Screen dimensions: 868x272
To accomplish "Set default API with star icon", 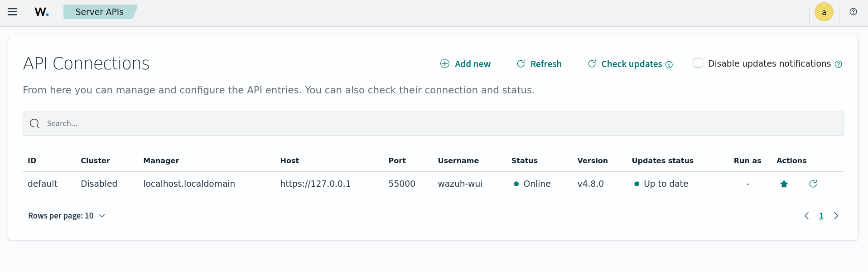I will click(x=784, y=184).
